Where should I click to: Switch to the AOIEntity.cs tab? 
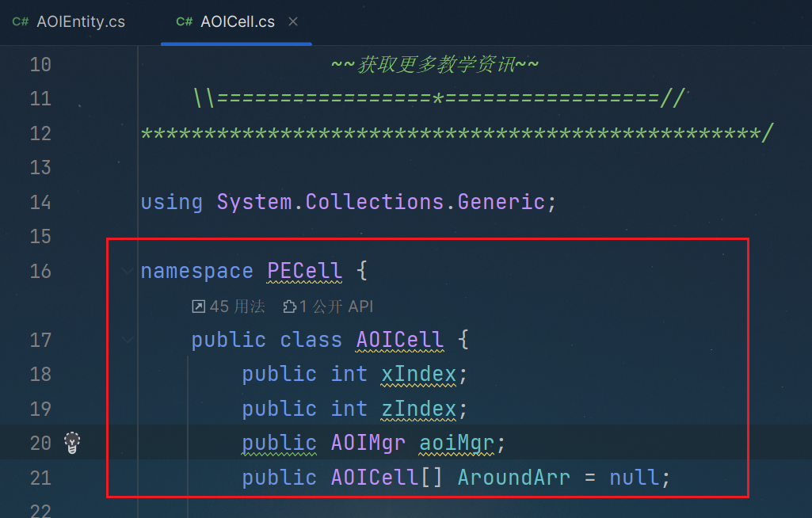(x=69, y=21)
